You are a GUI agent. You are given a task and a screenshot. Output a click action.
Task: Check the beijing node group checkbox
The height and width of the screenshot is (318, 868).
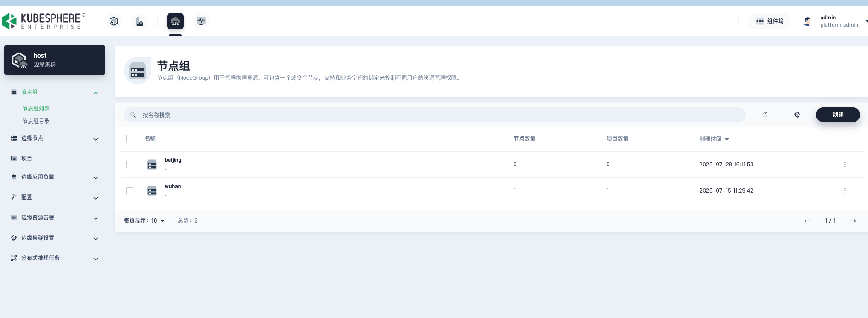pyautogui.click(x=130, y=165)
